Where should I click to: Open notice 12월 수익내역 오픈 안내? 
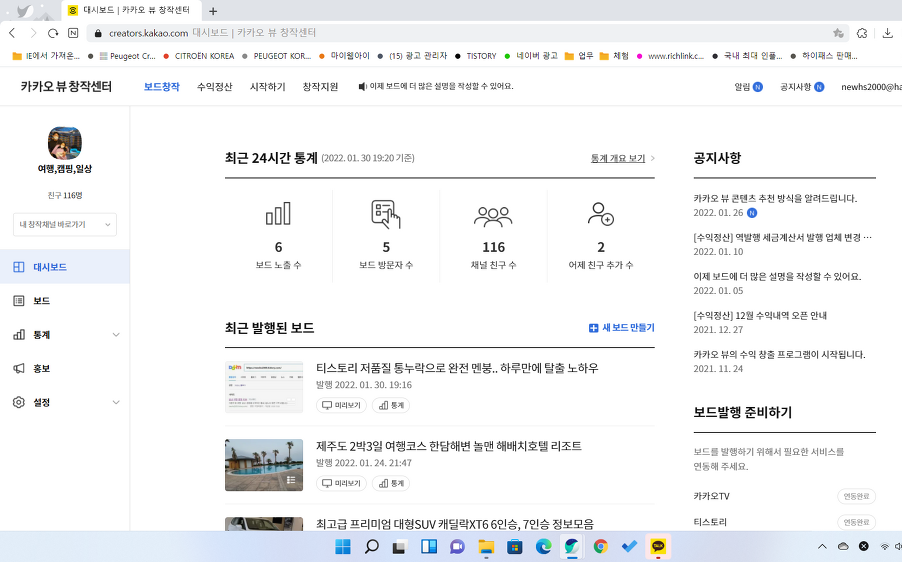point(760,316)
